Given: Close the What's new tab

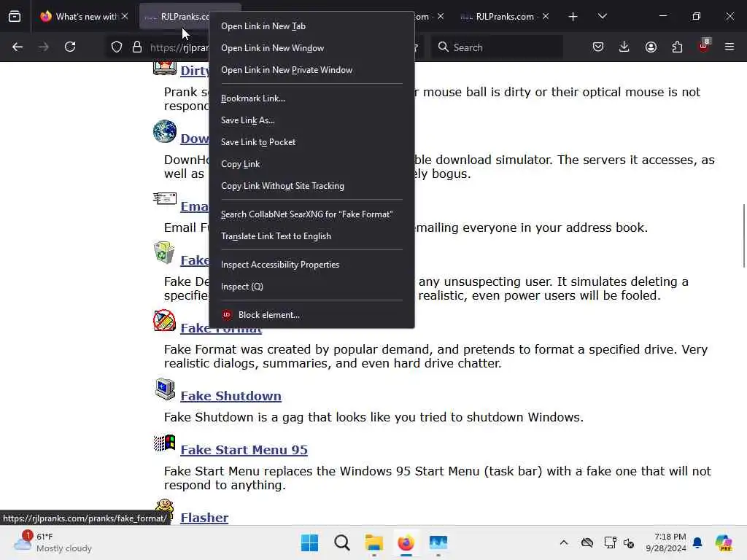Looking at the screenshot, I should pos(125,16).
